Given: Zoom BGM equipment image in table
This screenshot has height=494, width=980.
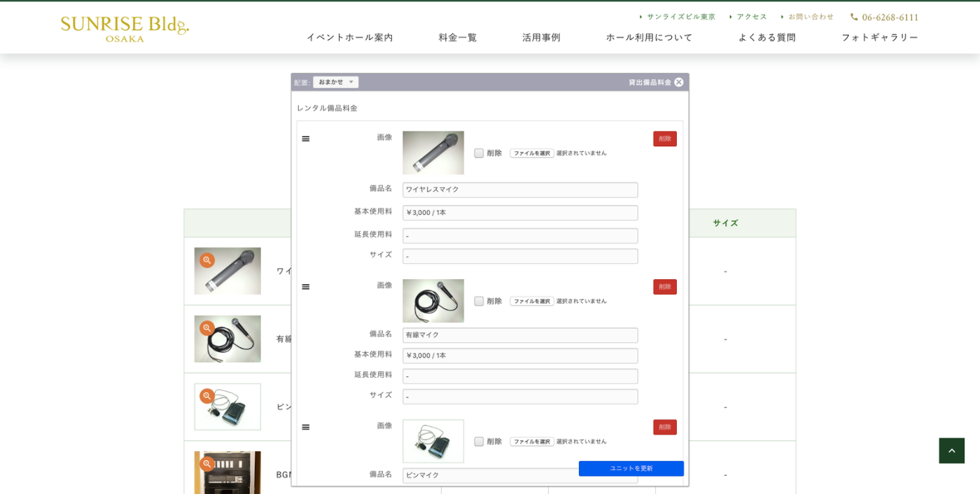Looking at the screenshot, I should [x=206, y=464].
